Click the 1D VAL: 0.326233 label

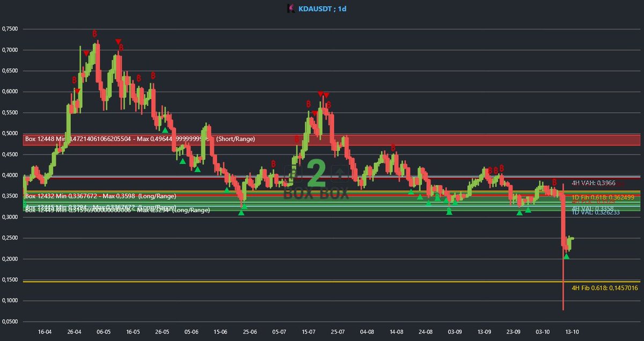(596, 212)
